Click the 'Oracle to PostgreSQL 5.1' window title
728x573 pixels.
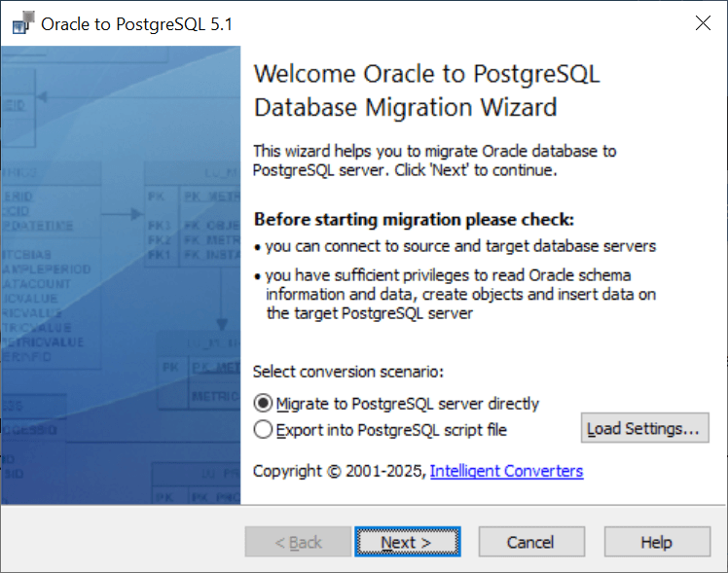coord(136,24)
